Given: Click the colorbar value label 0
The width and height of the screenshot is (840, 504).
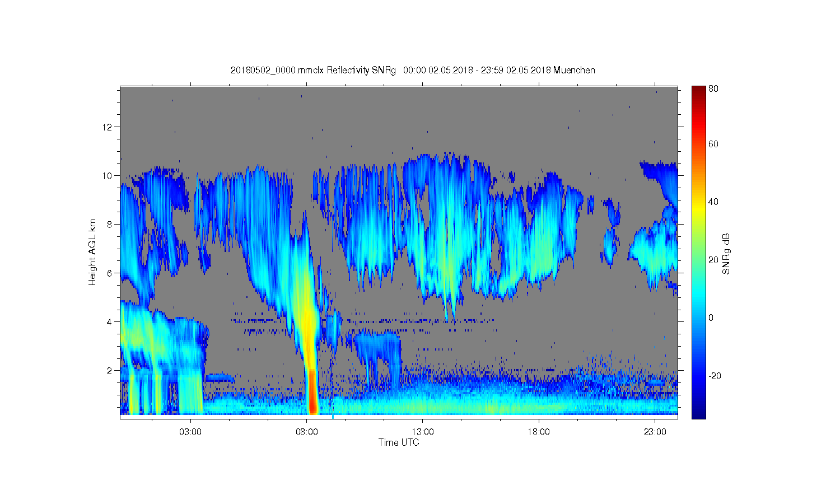Looking at the screenshot, I should tap(711, 318).
